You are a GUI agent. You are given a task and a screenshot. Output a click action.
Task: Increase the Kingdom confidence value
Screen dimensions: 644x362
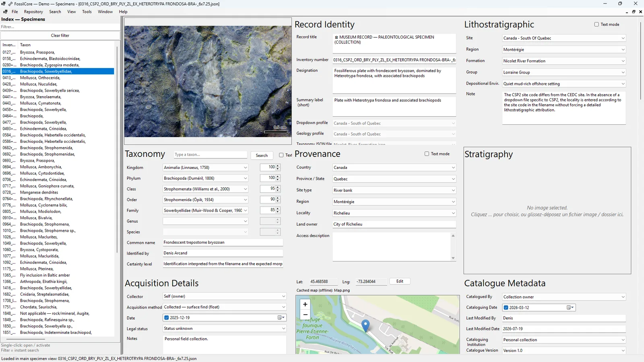point(278,166)
